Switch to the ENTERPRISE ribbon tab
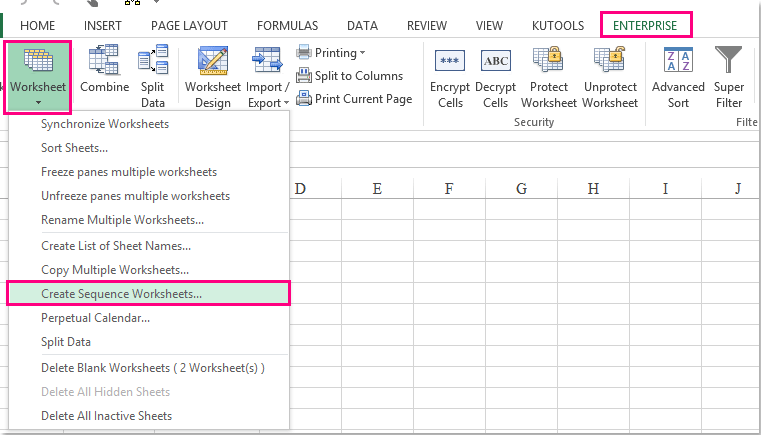This screenshot has height=435, width=761. 645,25
